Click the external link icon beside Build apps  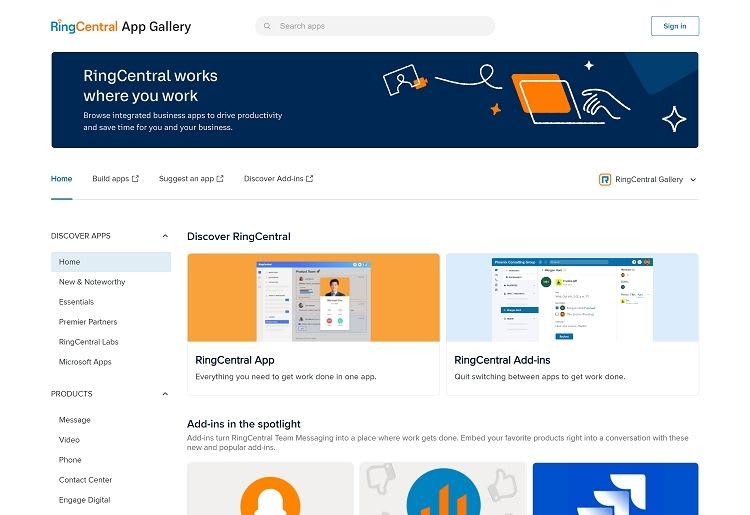pyautogui.click(x=135, y=178)
